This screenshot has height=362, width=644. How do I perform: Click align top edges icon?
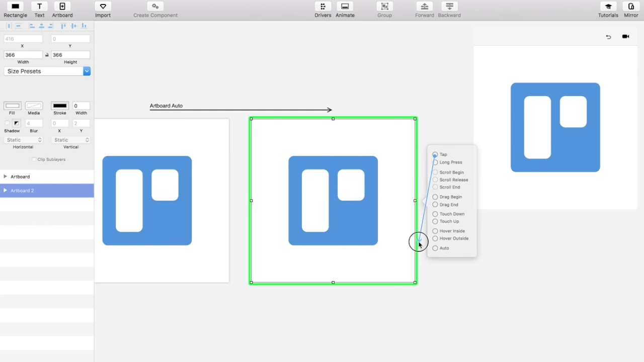click(64, 26)
